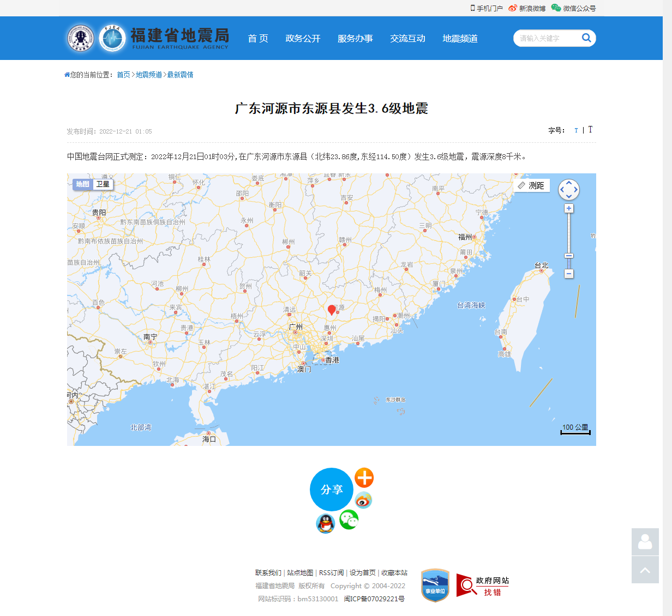Screen dimensions: 672x616
Task: Share via Weibo icon below map
Action: click(x=363, y=500)
